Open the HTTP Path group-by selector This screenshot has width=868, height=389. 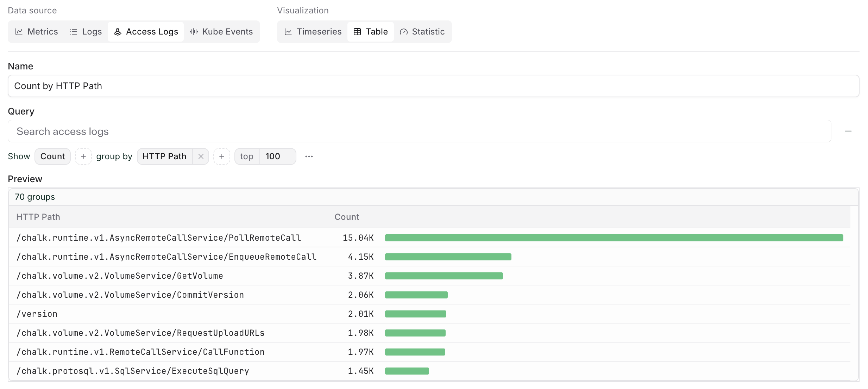pos(164,156)
